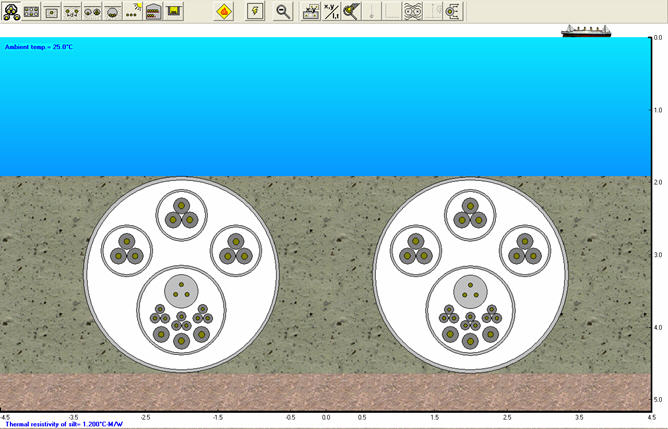668x429 pixels.
Task: Click the building-shaped toolbar icon
Action: tap(154, 11)
